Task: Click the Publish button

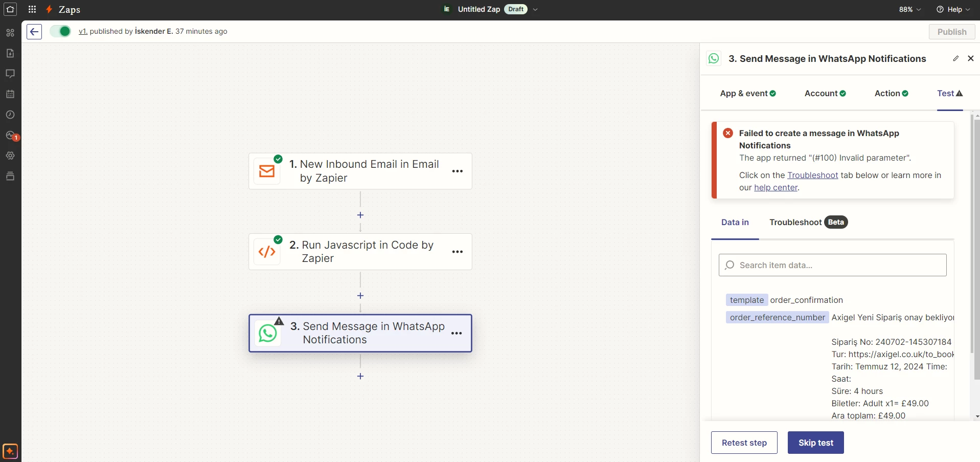Action: 952,32
